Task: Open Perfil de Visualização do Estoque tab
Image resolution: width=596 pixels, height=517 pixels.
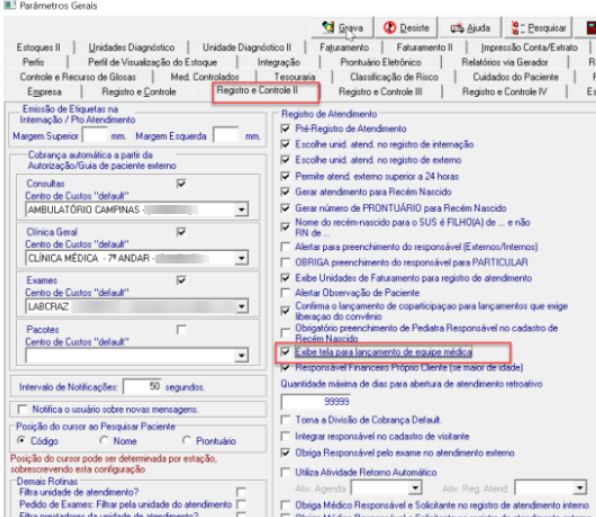Action: (152, 62)
